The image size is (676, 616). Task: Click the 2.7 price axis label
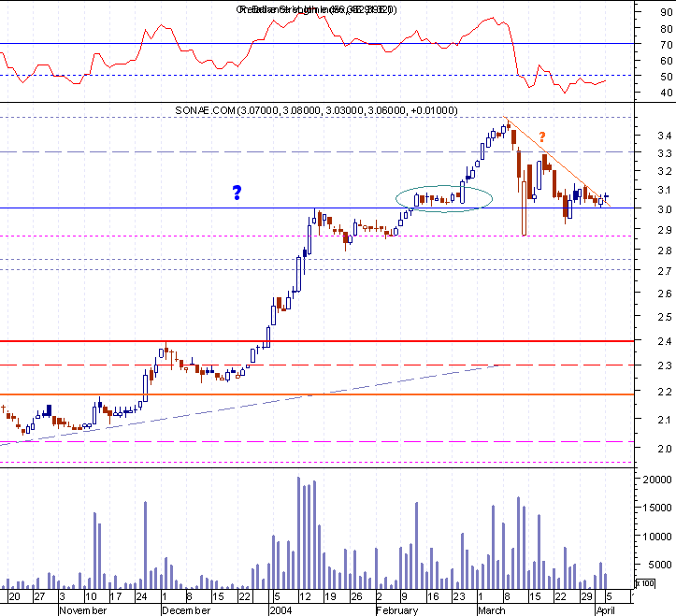665,271
